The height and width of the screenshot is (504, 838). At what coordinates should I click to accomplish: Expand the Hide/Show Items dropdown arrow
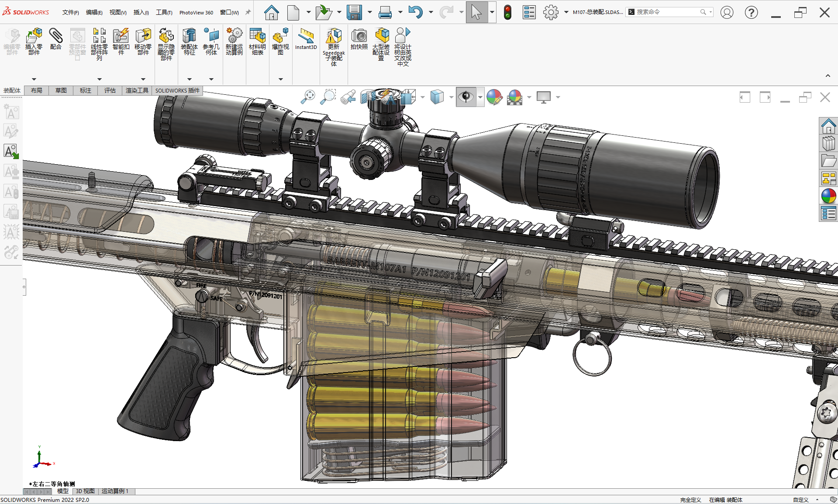coord(480,97)
